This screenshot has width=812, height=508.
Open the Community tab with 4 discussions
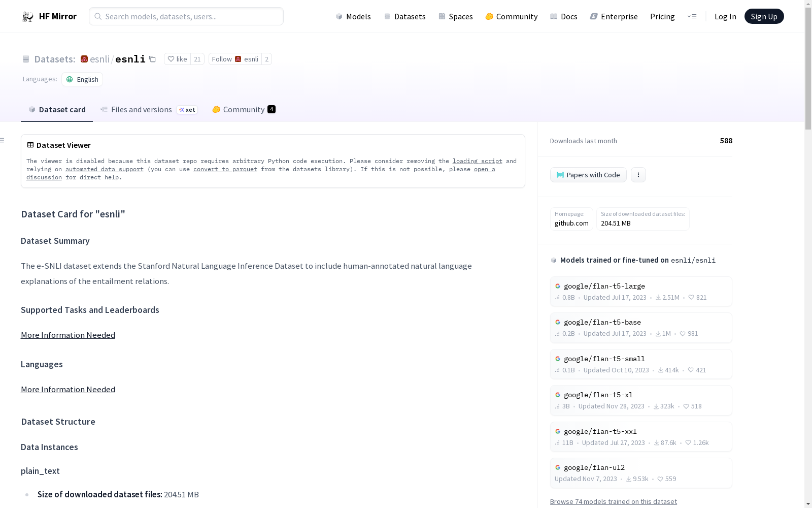coord(244,109)
